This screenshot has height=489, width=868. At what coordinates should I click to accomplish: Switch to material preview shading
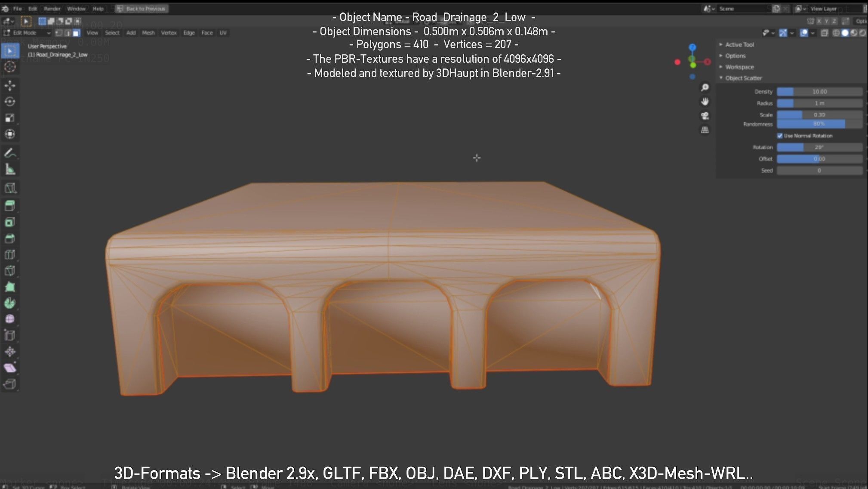tap(854, 33)
